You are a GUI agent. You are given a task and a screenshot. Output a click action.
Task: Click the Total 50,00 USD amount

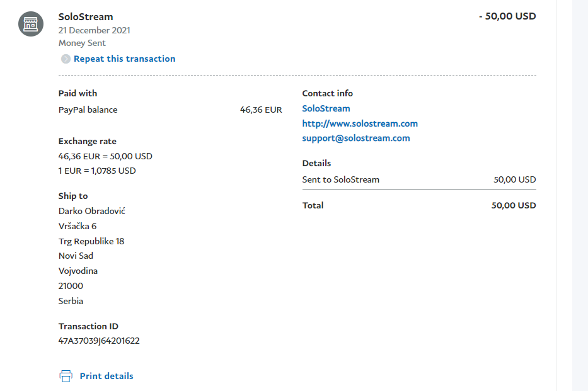click(x=514, y=206)
